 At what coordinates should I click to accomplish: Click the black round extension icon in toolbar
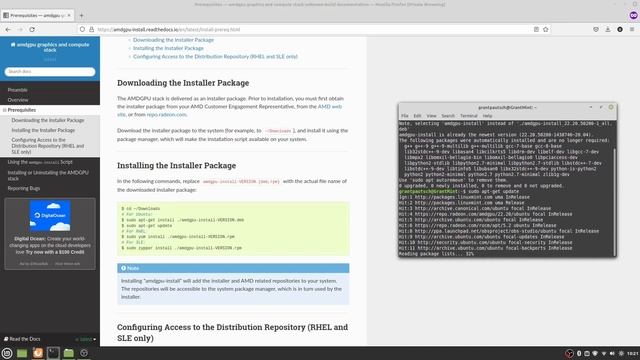coord(620,29)
